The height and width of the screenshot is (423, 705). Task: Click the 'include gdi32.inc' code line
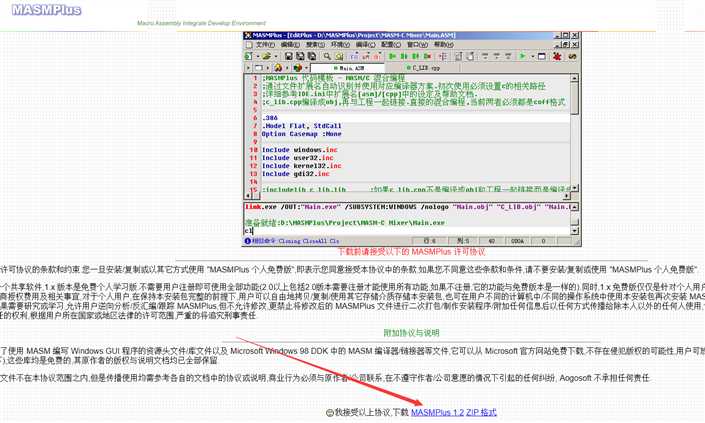click(x=295, y=174)
